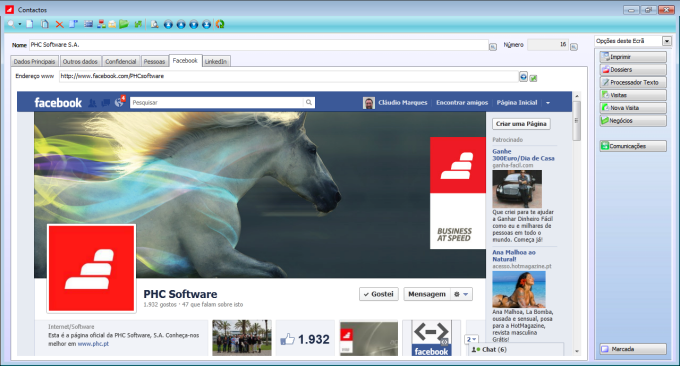Click the Mensagem button
680x366 pixels.
427,294
